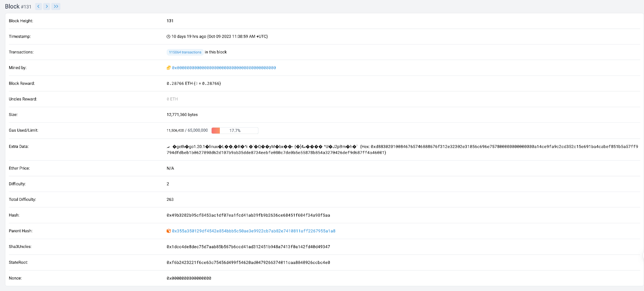Image resolution: width=644 pixels, height=291 pixels.
Task: Click the Nonce value 0x0000000000000000
Action: (189, 278)
